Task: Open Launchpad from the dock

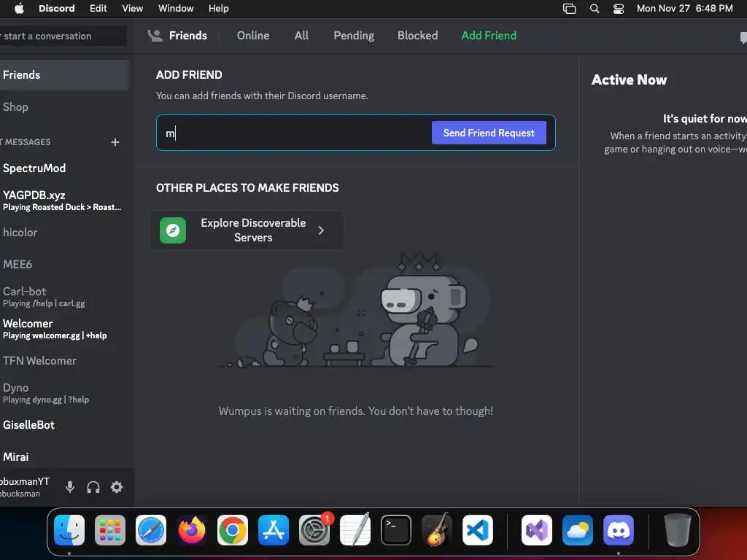Action: click(110, 530)
